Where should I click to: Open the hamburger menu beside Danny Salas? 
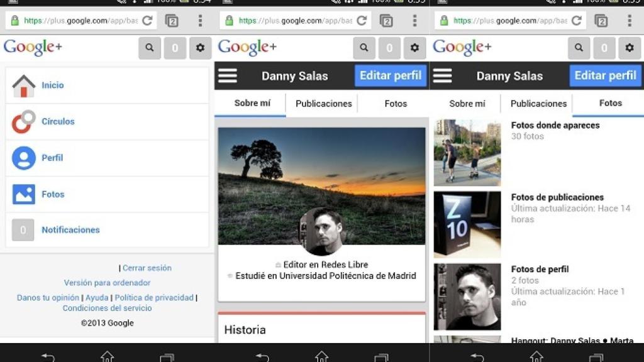point(227,75)
